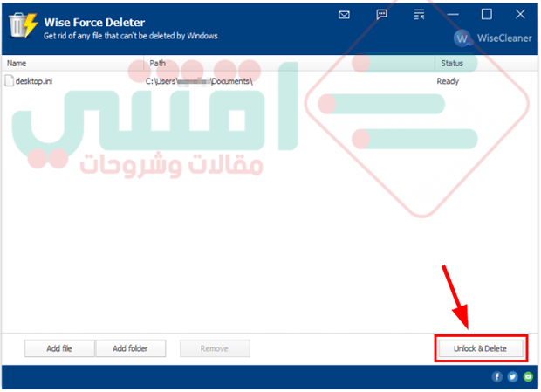Open the Facebook share icon
The image size is (541, 392).
click(x=496, y=376)
